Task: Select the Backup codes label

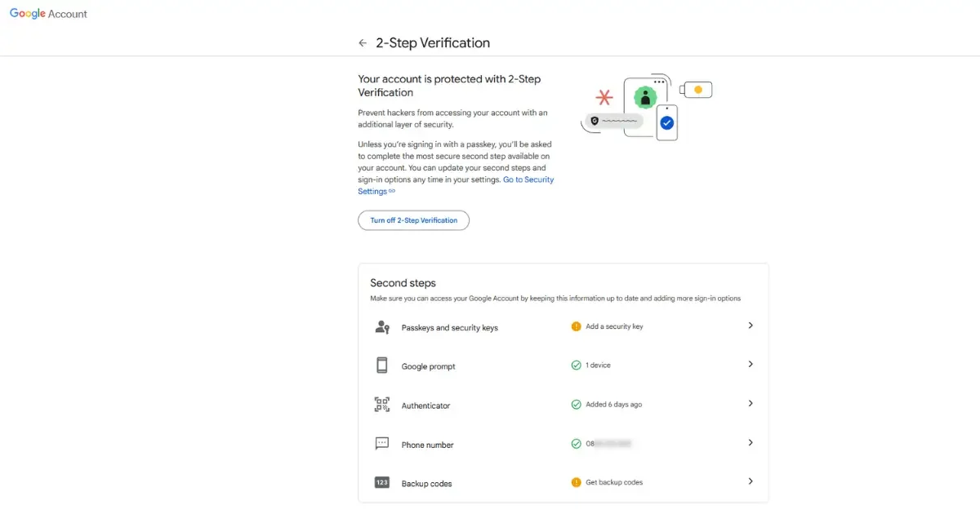Action: [426, 484]
